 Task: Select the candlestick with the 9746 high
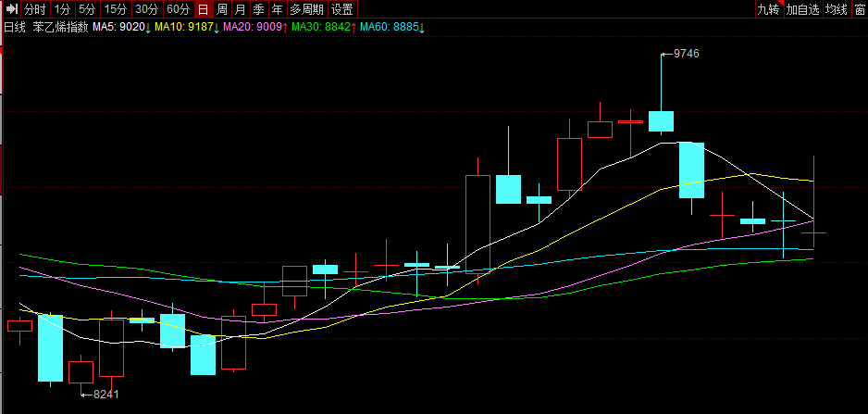point(661,120)
